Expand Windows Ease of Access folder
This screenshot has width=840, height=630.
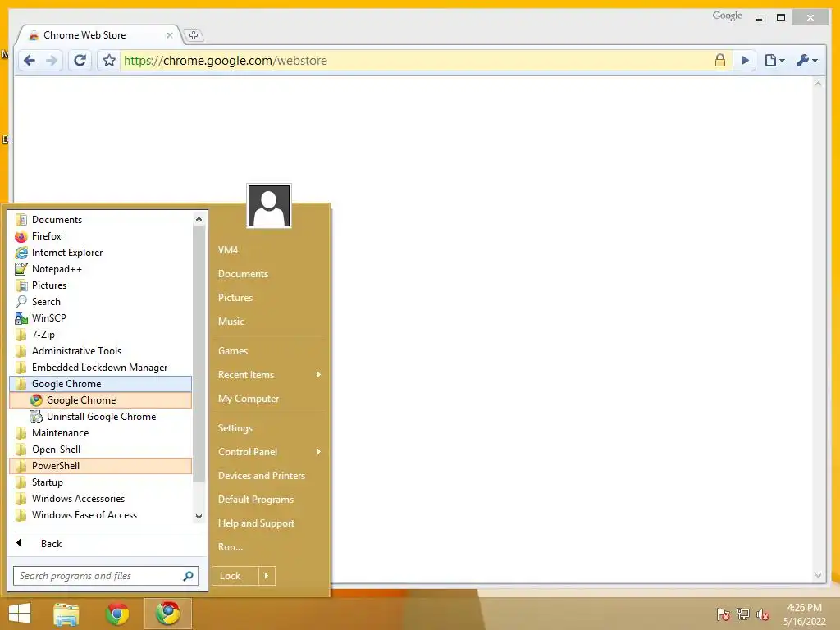pos(101,515)
